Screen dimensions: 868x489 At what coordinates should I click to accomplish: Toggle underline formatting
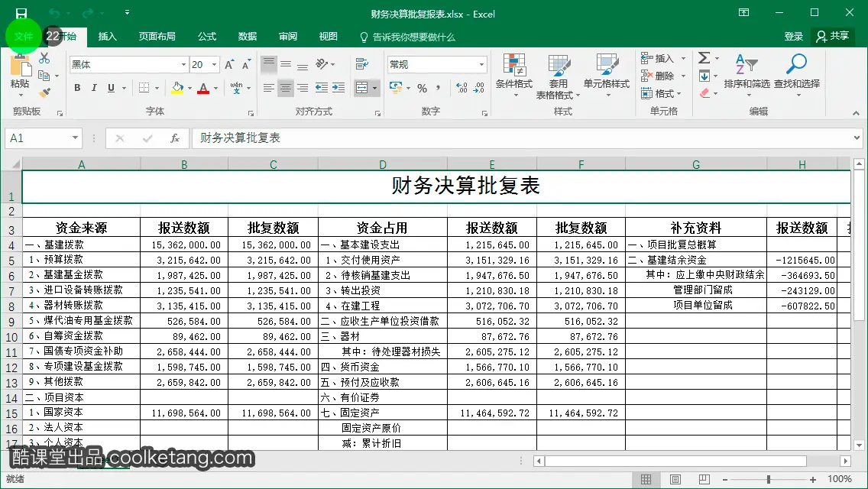(x=112, y=88)
